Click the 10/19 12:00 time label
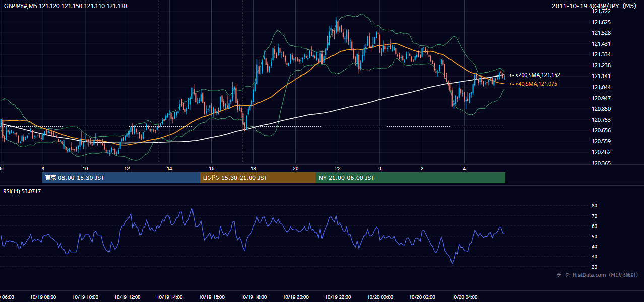This screenshot has width=644, height=302. click(126, 297)
